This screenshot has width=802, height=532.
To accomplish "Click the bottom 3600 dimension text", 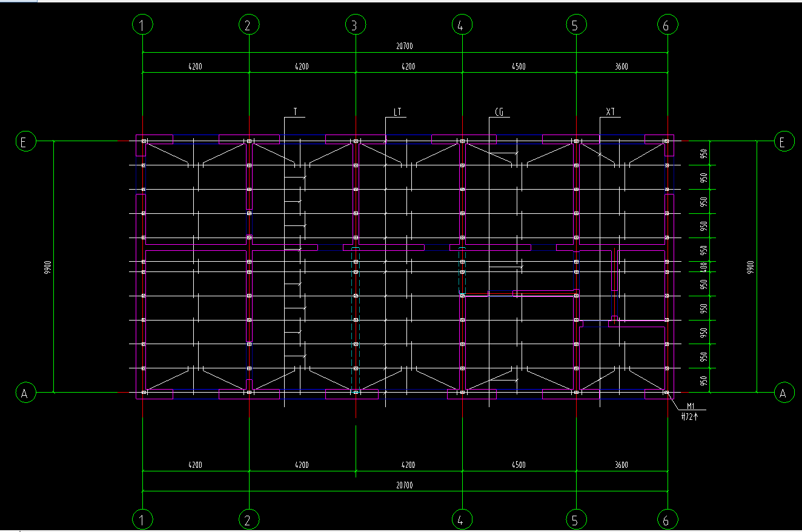I will (x=621, y=465).
